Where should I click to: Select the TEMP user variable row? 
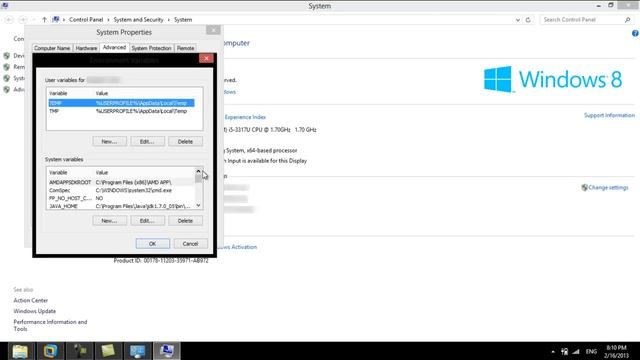point(122,103)
